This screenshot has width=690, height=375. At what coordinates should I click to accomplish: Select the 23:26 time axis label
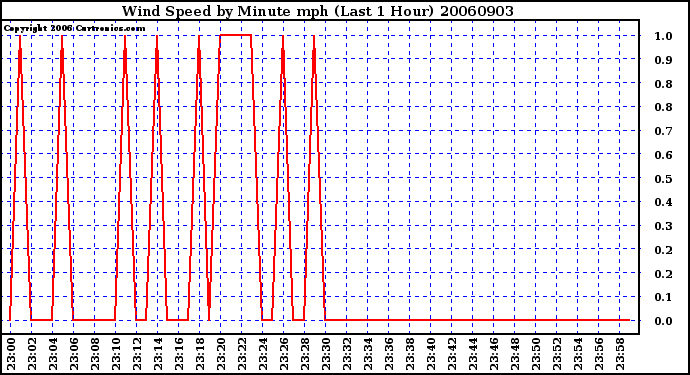284,355
